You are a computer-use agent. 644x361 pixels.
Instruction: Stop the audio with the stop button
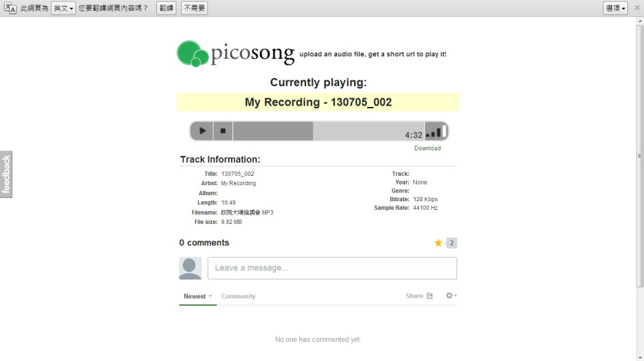(223, 131)
